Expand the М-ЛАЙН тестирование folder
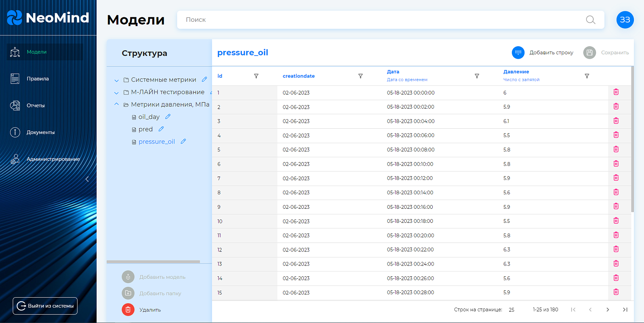This screenshot has width=644, height=323. click(116, 93)
